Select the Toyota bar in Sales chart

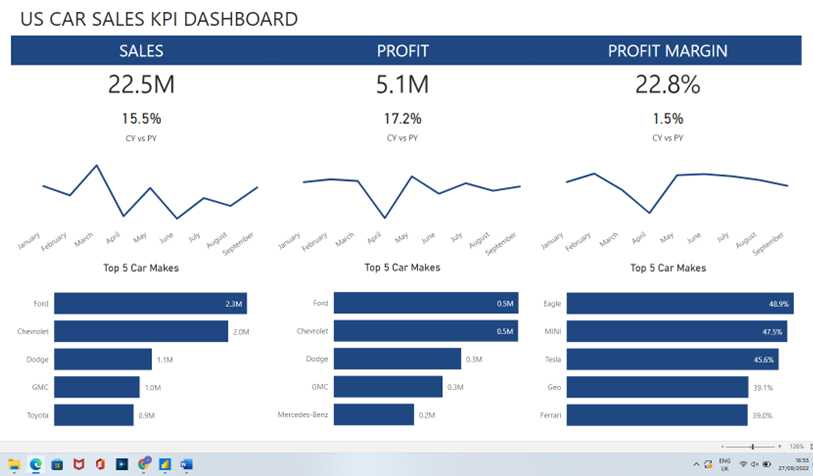(94, 415)
